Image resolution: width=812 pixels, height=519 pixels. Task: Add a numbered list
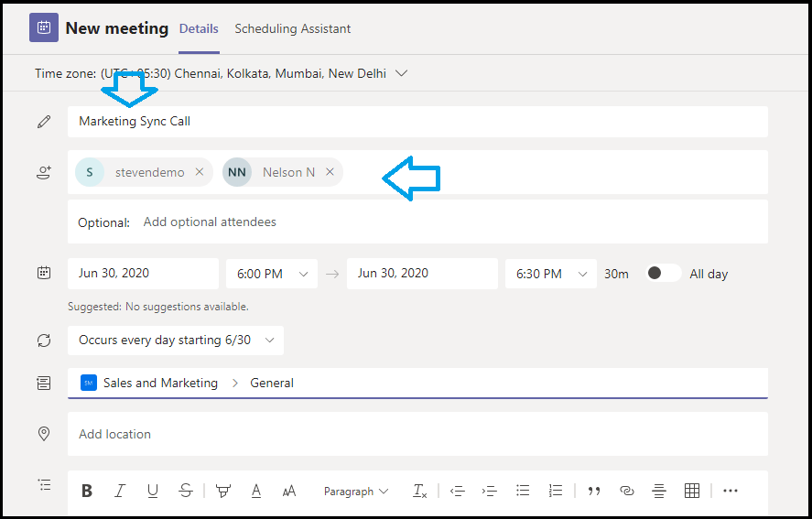[556, 491]
